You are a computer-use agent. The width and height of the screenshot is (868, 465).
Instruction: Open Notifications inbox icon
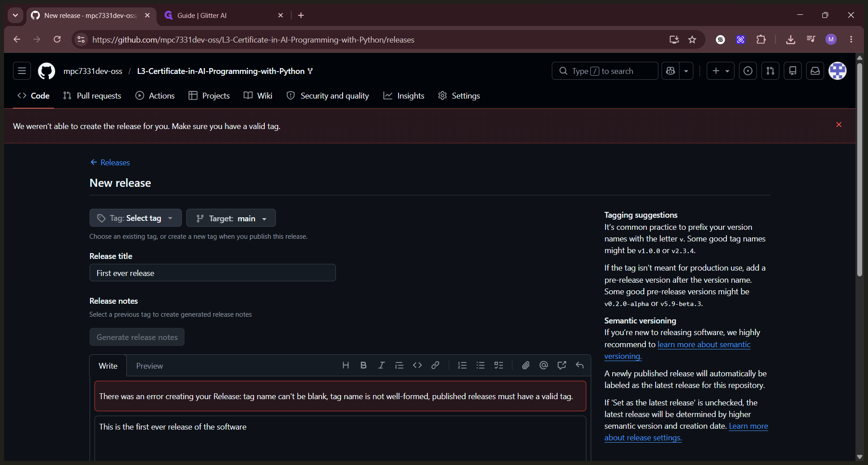tap(815, 71)
